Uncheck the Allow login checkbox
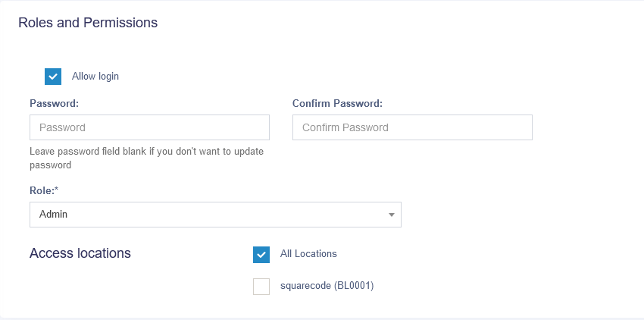 pos(53,77)
